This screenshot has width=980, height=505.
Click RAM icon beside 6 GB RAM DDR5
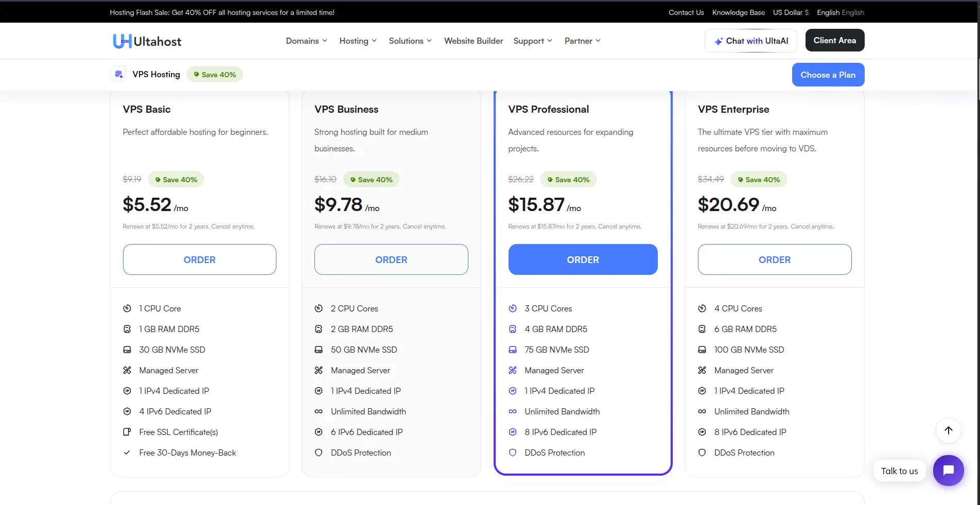coord(702,329)
